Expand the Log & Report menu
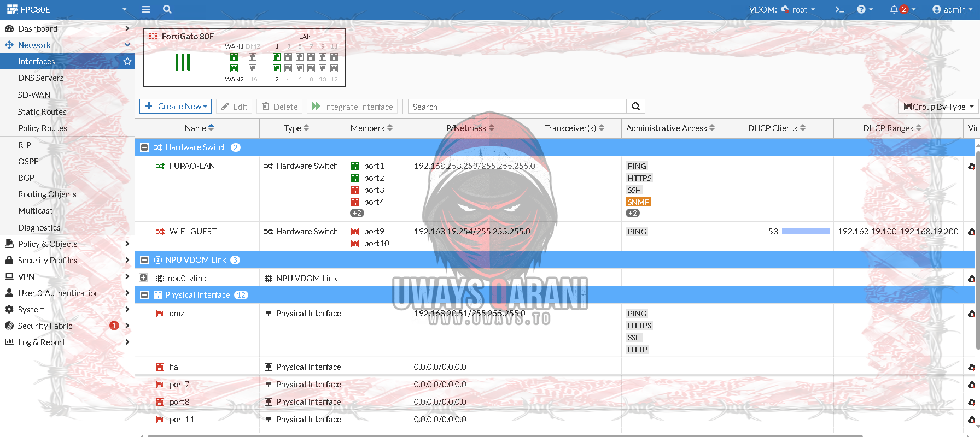This screenshot has height=437, width=980. point(67,342)
